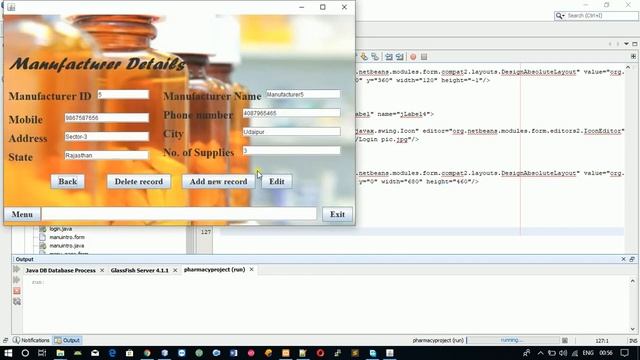
Task: Click the line-column 127:1 status indicator
Action: (602, 340)
